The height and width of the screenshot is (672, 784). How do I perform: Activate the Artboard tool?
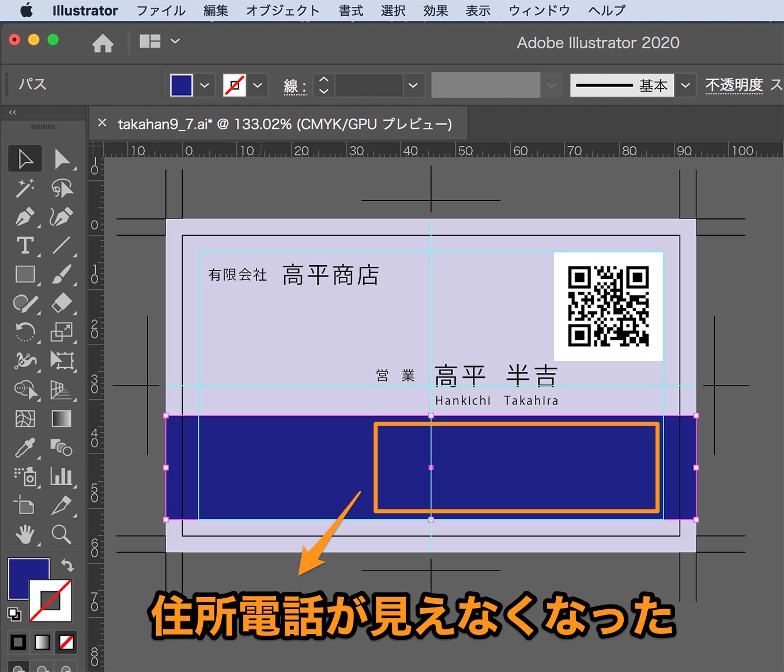click(25, 505)
